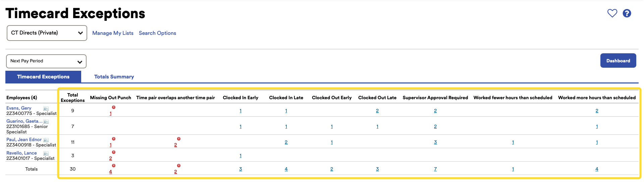Click the red alert icon in Paul's Time pair overlaps cell
This screenshot has height=182, width=644.
coord(179,139)
